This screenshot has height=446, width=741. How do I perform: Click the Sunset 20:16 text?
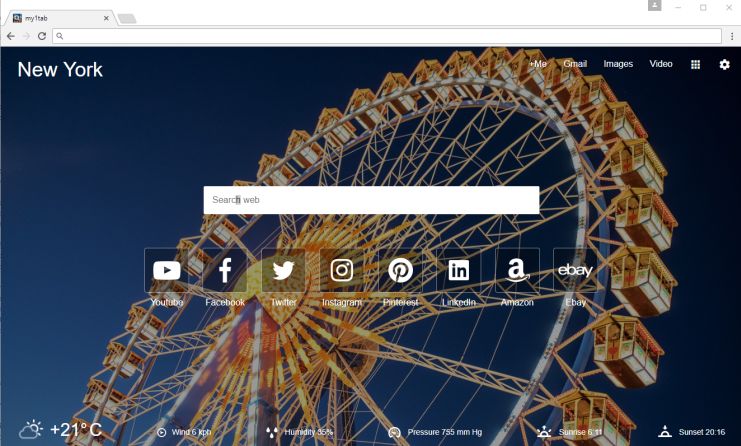pos(702,432)
